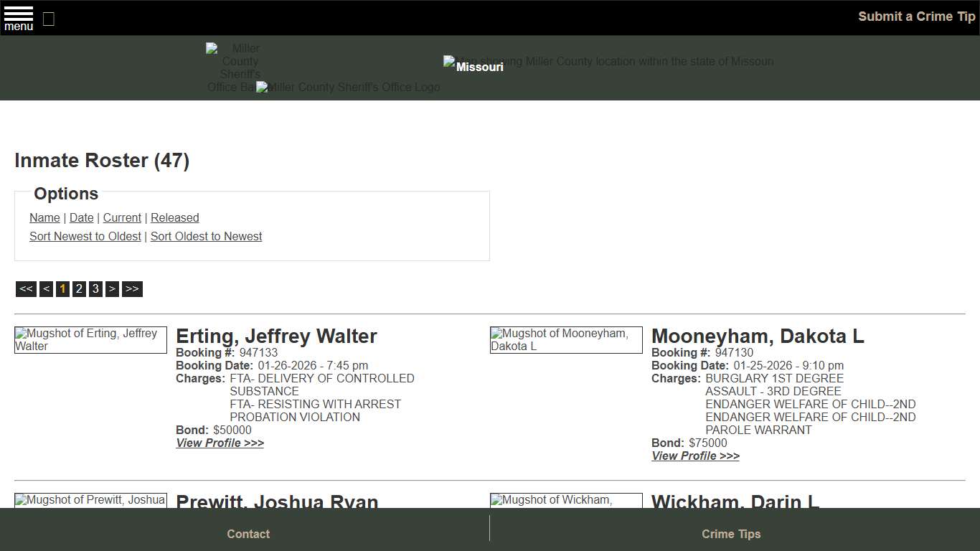Sort roster by Name
This screenshot has height=551, width=980.
tap(44, 217)
